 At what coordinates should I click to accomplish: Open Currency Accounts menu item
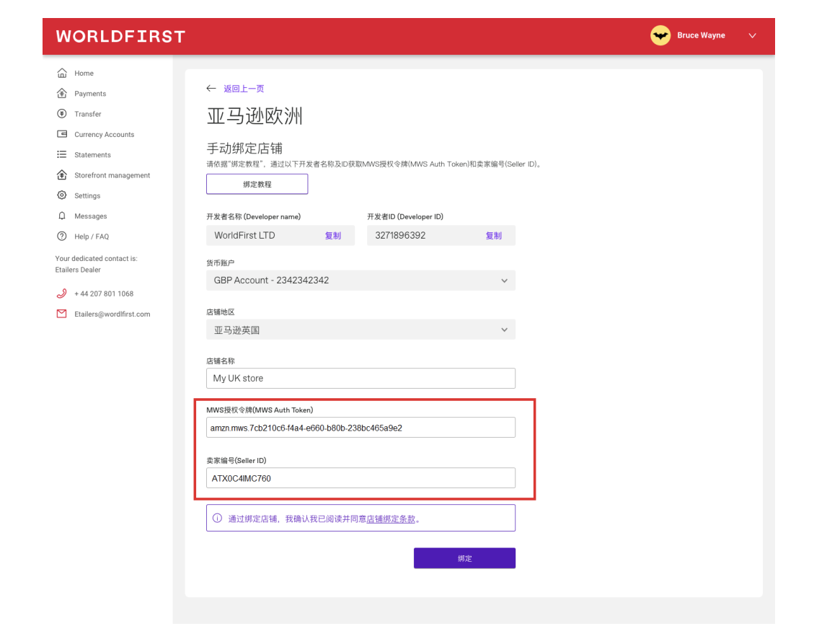coord(105,134)
